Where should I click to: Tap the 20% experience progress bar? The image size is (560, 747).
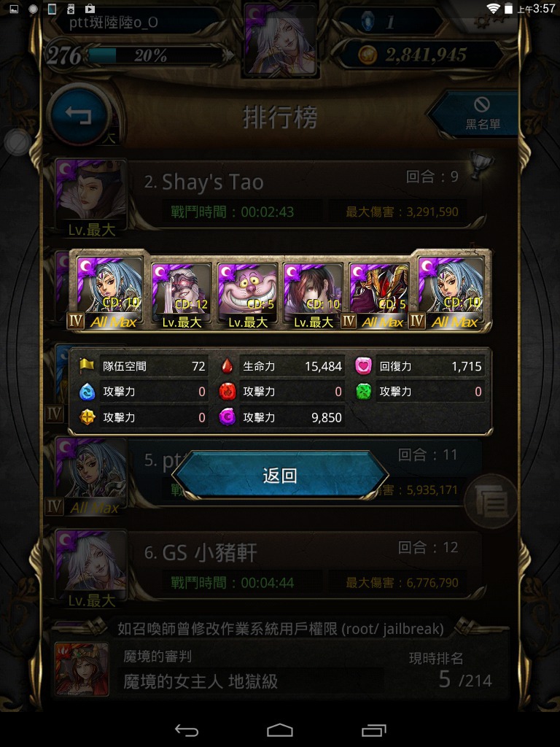(x=156, y=55)
